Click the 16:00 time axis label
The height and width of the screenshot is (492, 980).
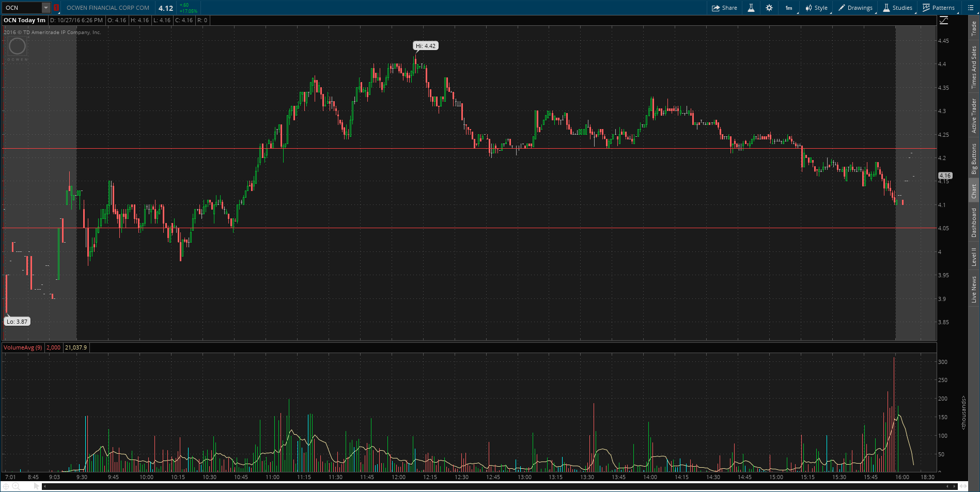pos(902,477)
